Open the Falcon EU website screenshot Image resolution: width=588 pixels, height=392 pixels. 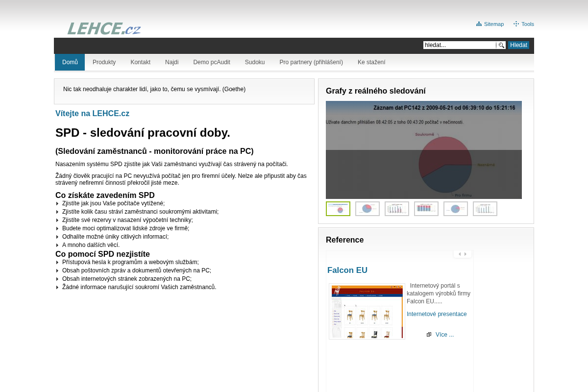pyautogui.click(x=367, y=312)
